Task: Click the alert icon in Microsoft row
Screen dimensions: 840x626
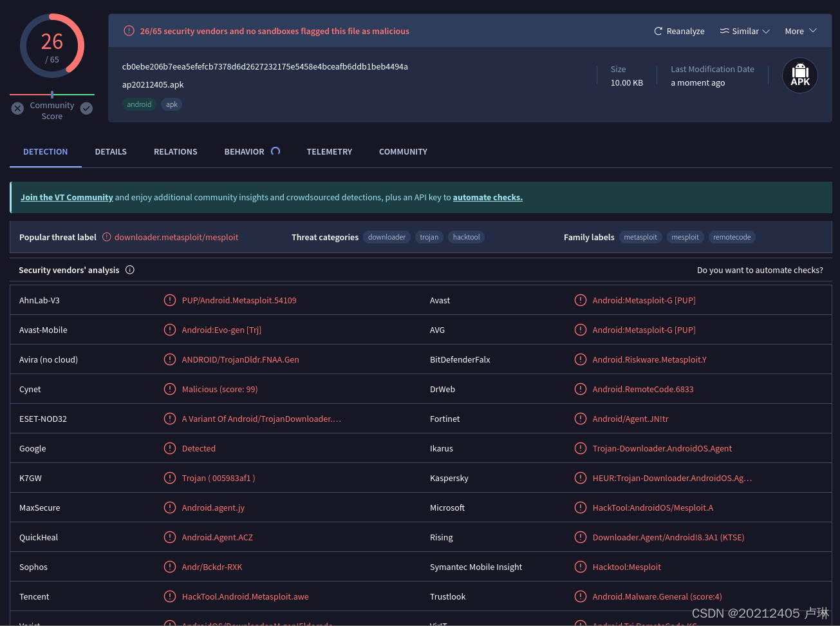Action: [x=581, y=507]
